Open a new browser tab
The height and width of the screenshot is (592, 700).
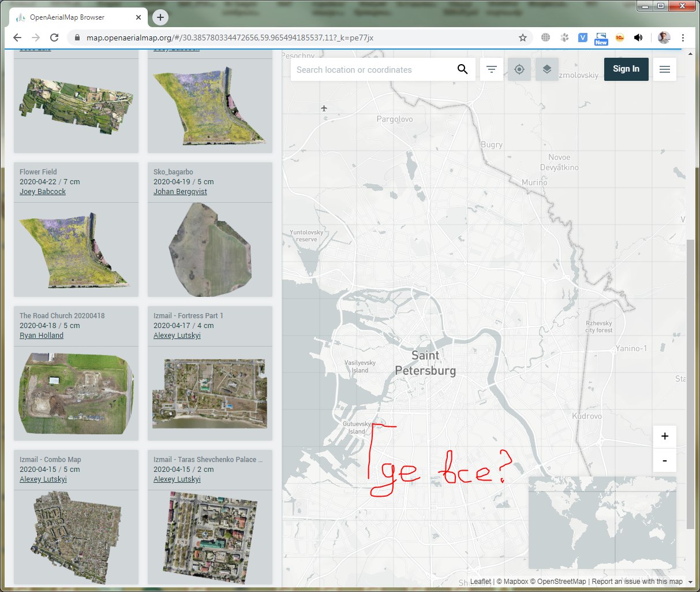(x=160, y=17)
